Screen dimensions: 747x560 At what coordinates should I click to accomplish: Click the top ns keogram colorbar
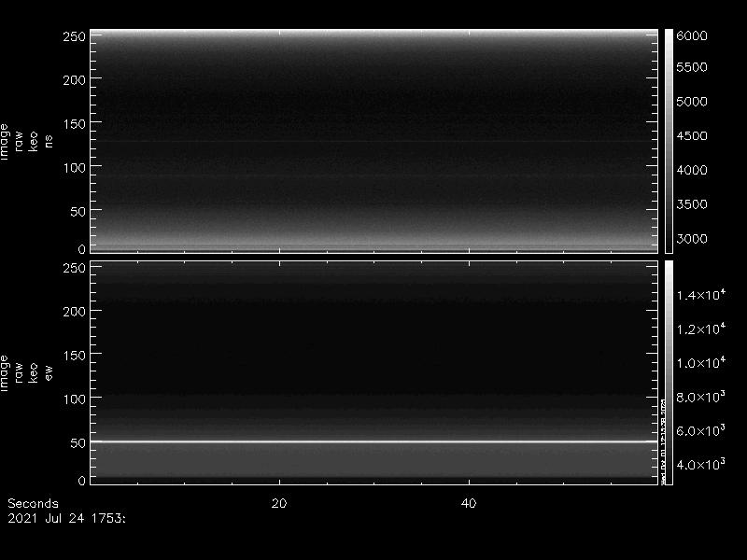[669, 140]
